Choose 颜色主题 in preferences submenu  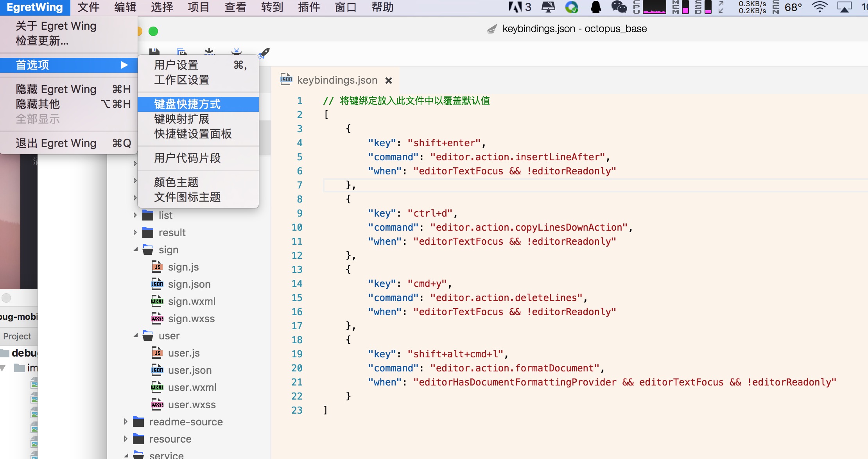click(x=176, y=182)
